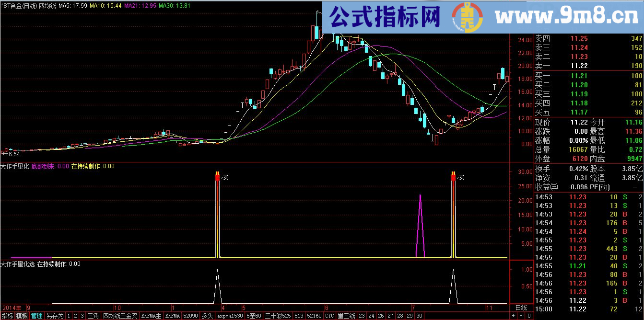The width and height of the screenshot is (644, 320).
Task: Select template tab 27
Action: (390, 316)
